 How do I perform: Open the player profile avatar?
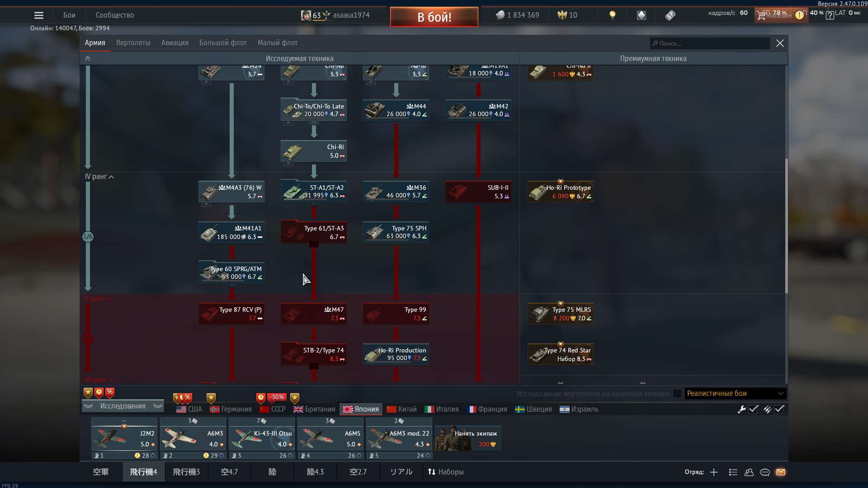click(306, 15)
